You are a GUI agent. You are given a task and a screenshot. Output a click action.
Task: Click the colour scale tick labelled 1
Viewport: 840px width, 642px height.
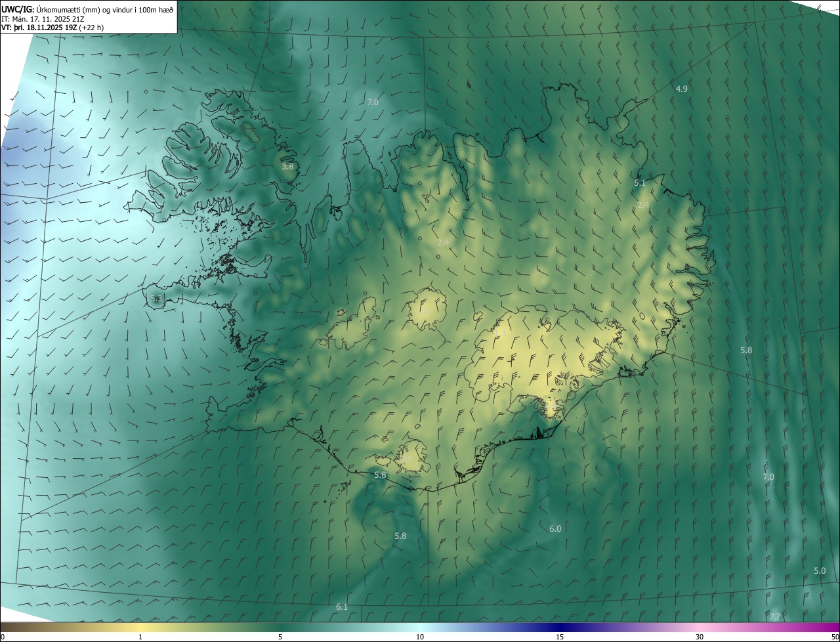tap(140, 637)
